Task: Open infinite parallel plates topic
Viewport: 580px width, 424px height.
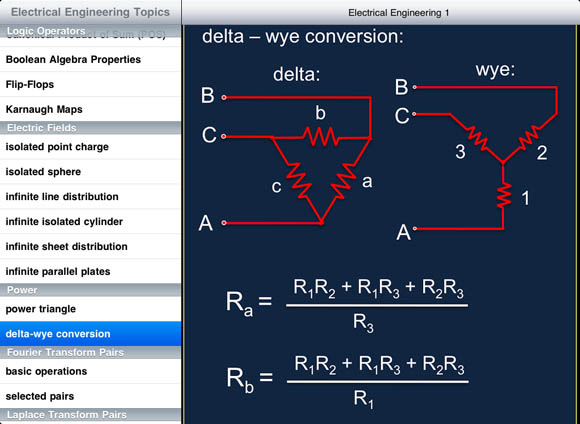Action: (x=91, y=271)
